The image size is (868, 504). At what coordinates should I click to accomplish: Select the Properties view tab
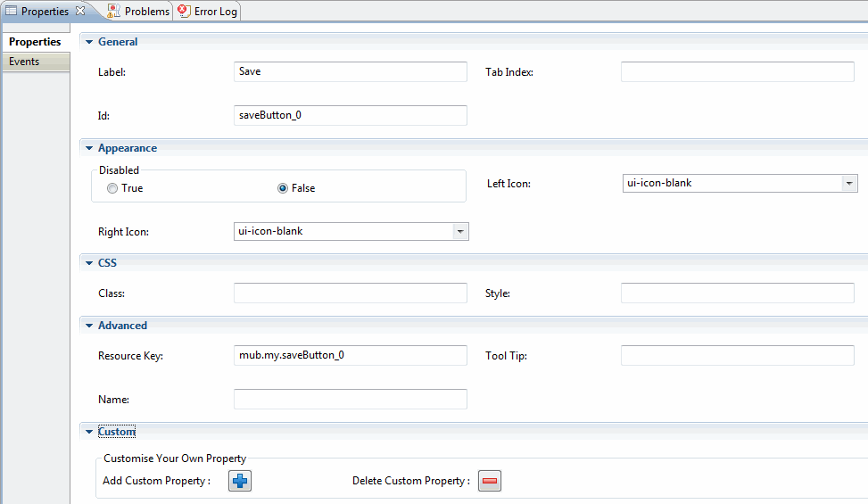(45, 11)
